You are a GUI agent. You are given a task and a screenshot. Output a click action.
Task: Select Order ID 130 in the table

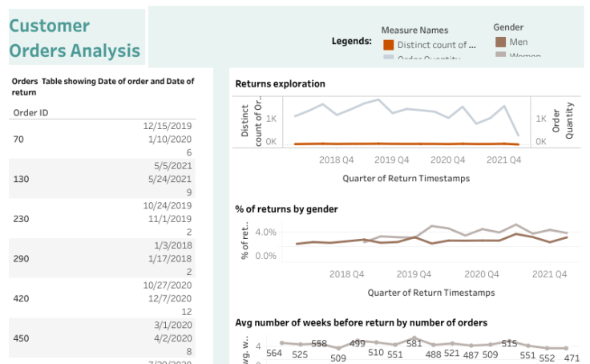tap(22, 179)
